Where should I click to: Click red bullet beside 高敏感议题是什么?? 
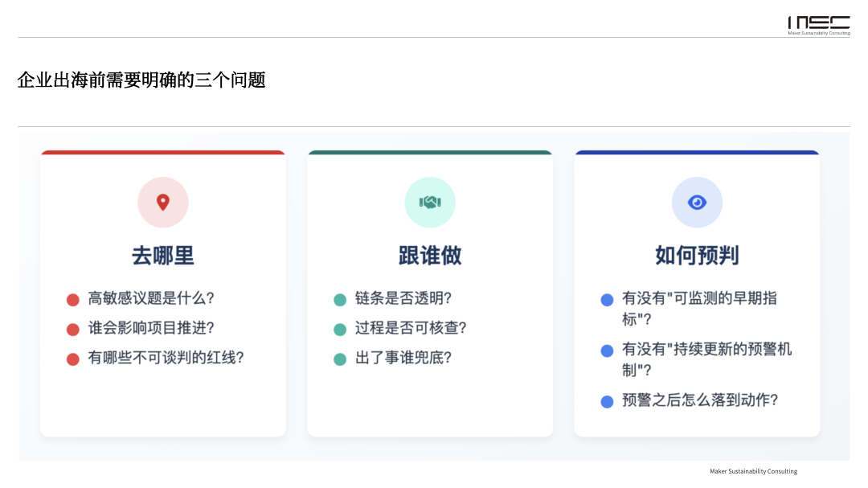[73, 300]
